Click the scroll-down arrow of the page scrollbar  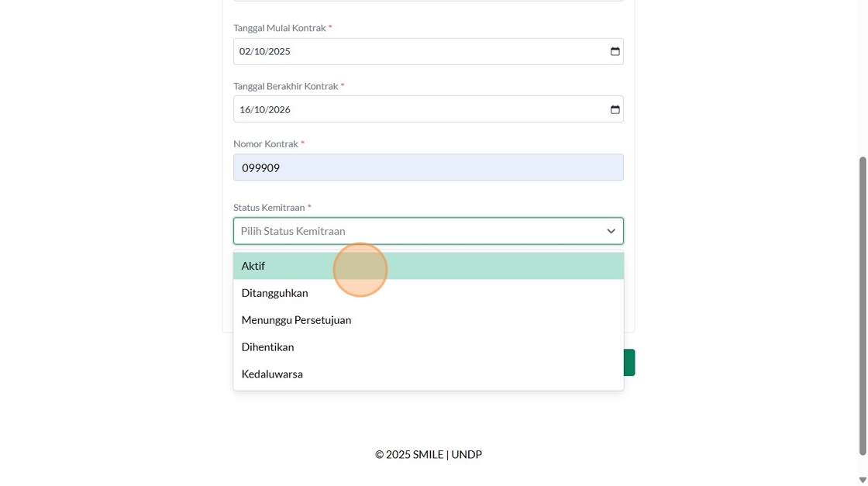863,480
